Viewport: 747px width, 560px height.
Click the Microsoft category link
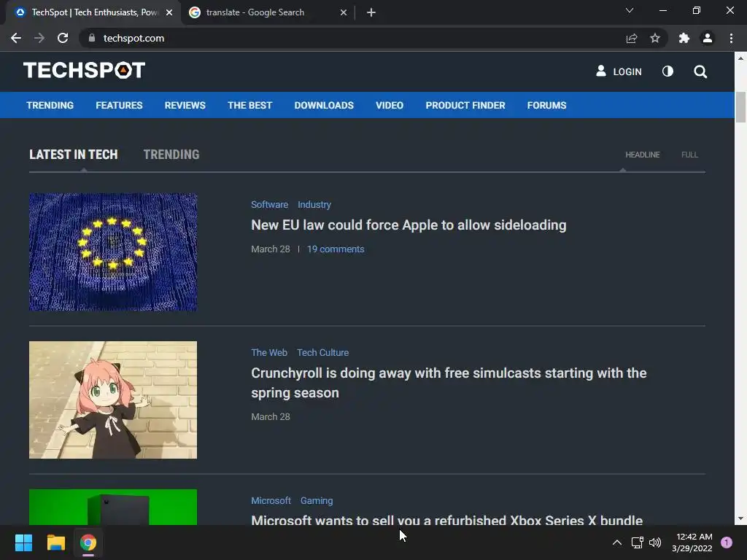pyautogui.click(x=271, y=500)
